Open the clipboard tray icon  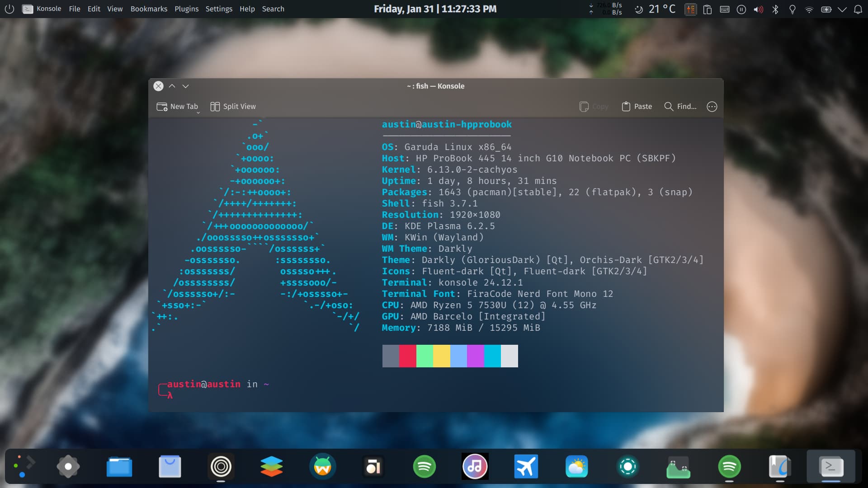pos(708,9)
